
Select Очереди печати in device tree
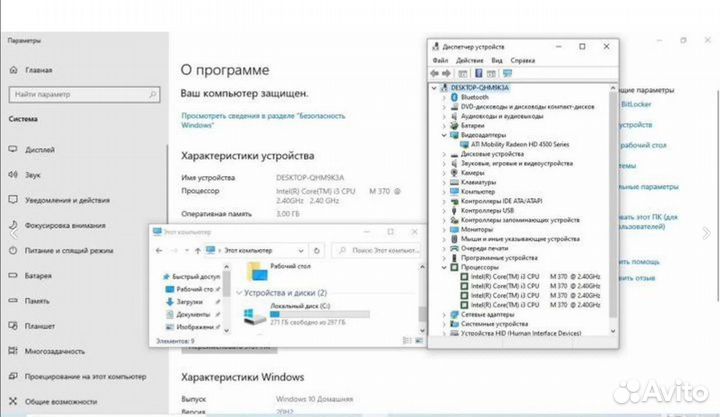(484, 248)
